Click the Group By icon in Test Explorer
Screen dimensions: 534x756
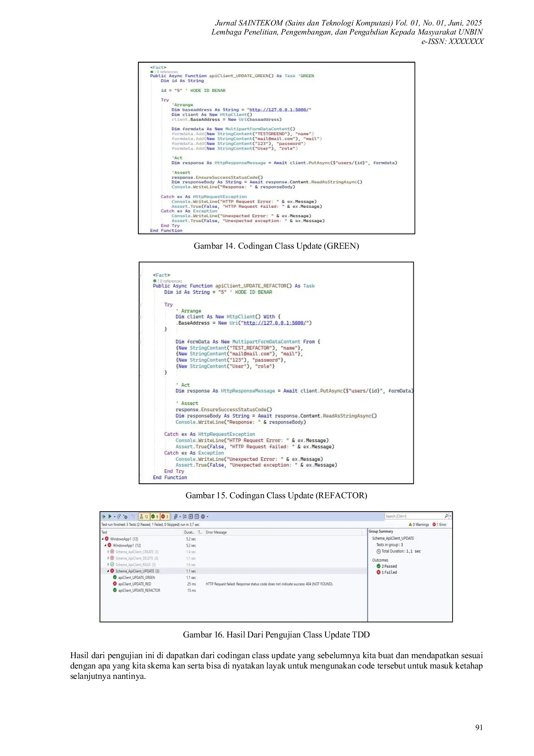click(185, 516)
